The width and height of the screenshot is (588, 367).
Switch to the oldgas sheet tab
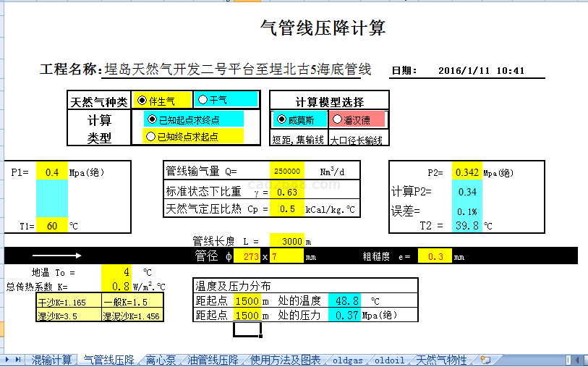point(348,360)
